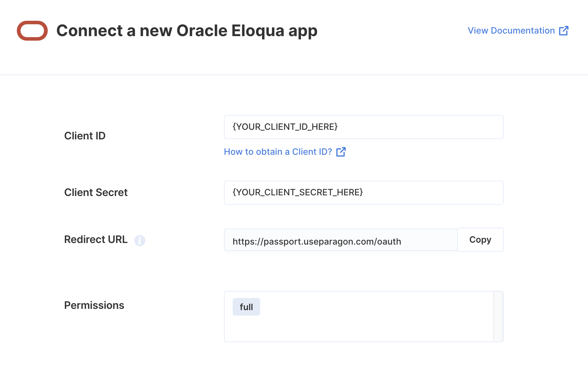Click the 'Permissions' label
This screenshot has height=376, width=588.
[94, 305]
